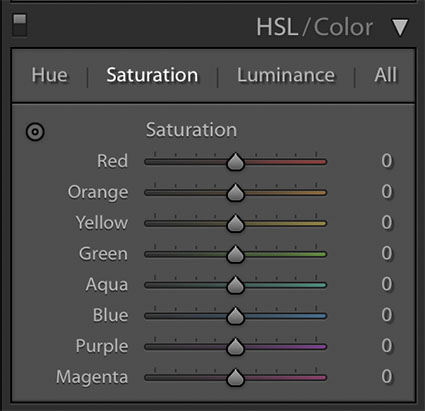Switch to Color mode in header

click(343, 27)
